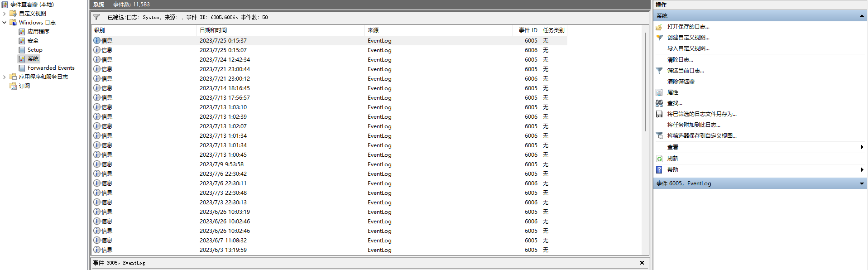Image resolution: width=868 pixels, height=270 pixels.
Task: Click 订阅 label in the tree
Action: pos(24,86)
